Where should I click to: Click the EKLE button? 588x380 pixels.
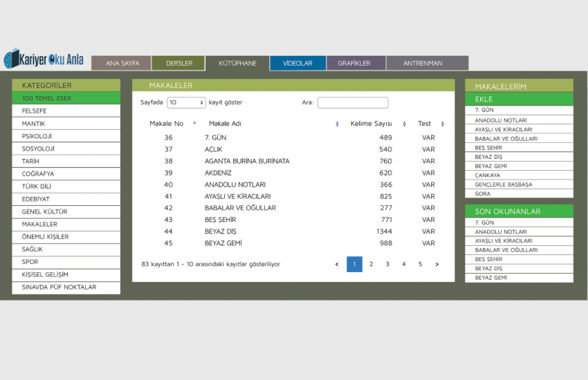tap(519, 99)
